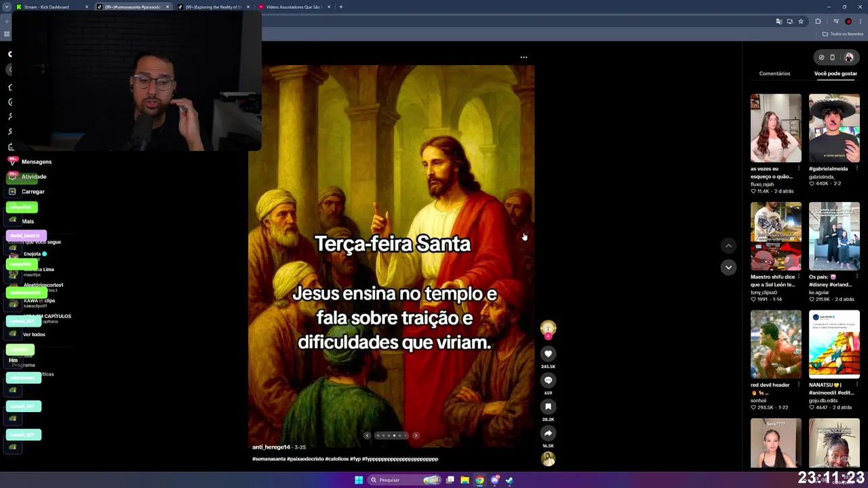Click the Pesquisar taskbar search box
This screenshot has height=488, width=868.
[x=405, y=480]
